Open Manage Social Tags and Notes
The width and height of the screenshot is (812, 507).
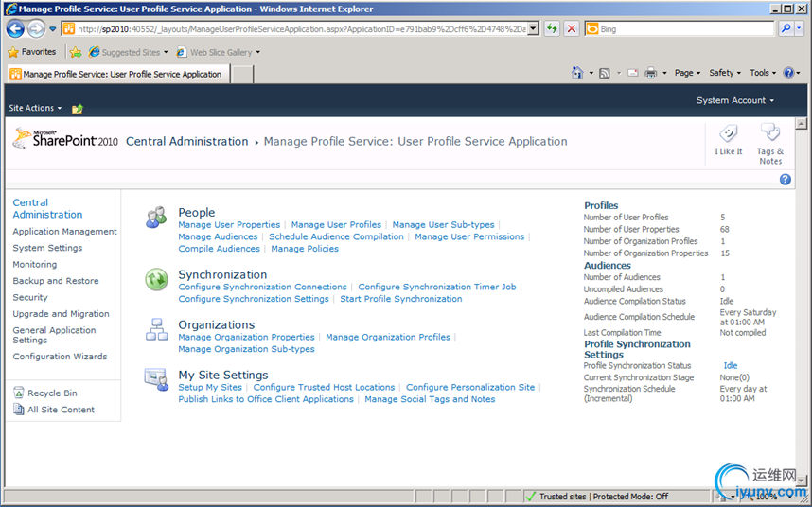tap(430, 399)
